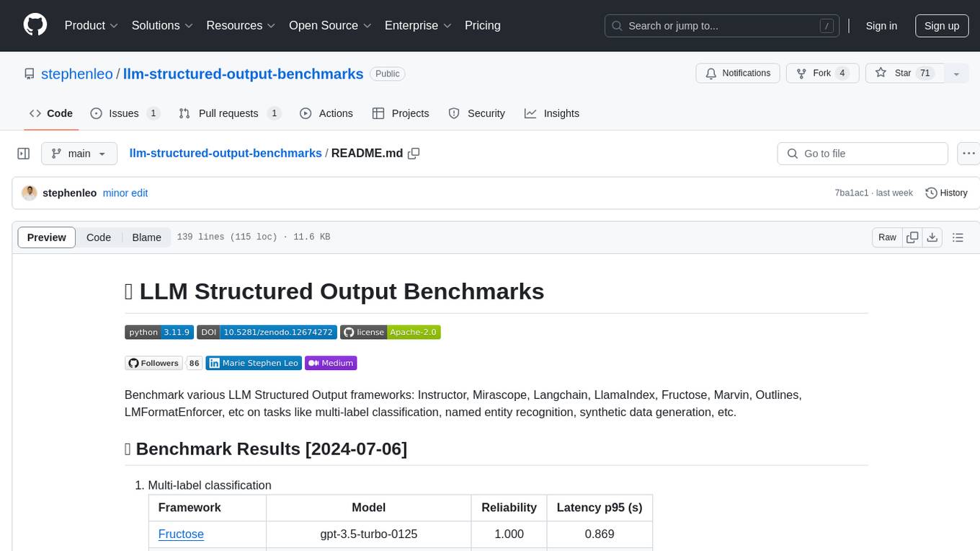Select the Blame view
This screenshot has width=980, height=551.
146,237
